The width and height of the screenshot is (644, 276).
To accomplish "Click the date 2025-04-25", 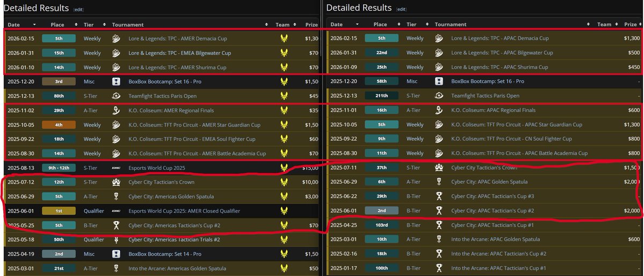I will (x=344, y=225).
